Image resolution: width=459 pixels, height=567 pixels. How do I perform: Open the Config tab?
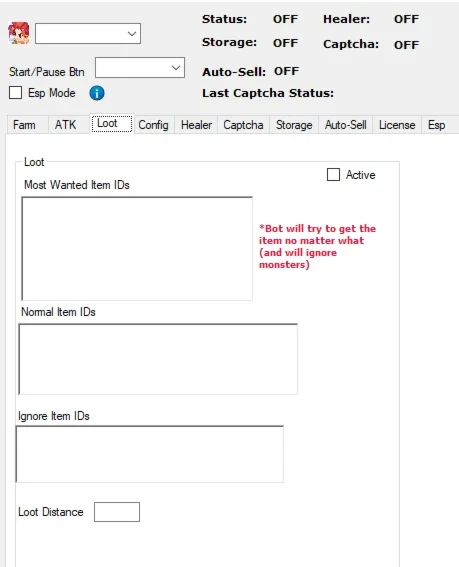(153, 125)
